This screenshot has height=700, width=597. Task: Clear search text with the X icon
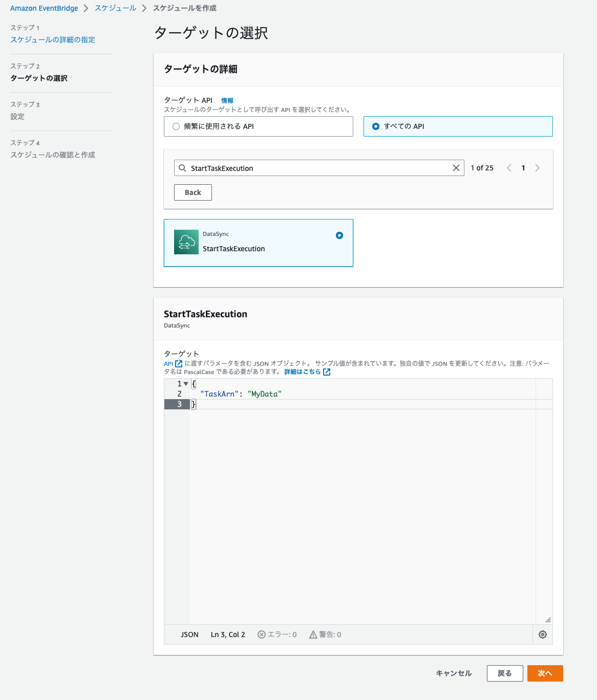click(x=456, y=168)
